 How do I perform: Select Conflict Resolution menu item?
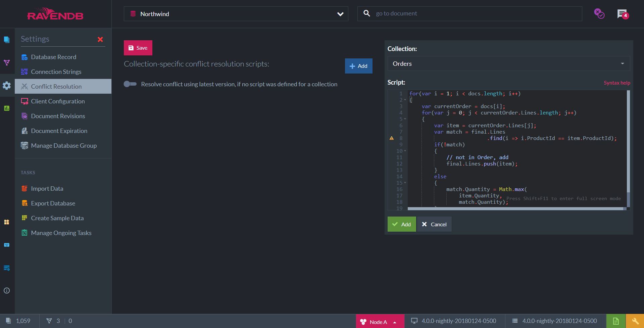(63, 86)
